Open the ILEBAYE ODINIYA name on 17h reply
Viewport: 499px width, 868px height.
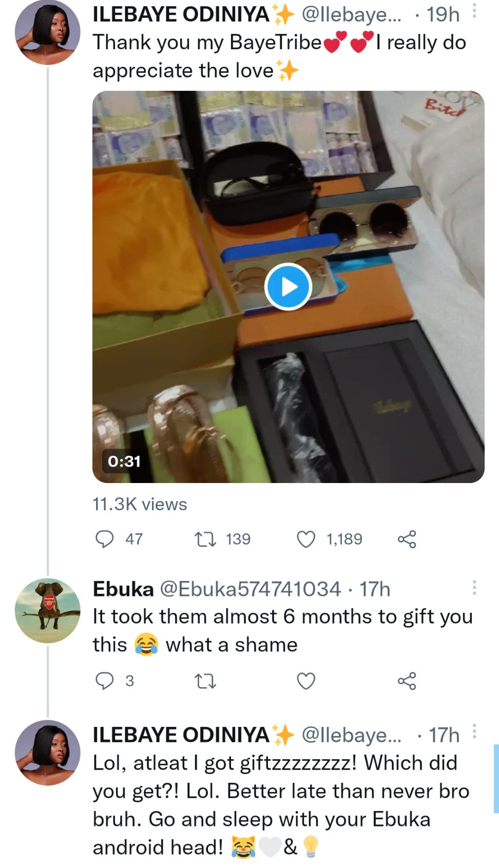point(181,735)
